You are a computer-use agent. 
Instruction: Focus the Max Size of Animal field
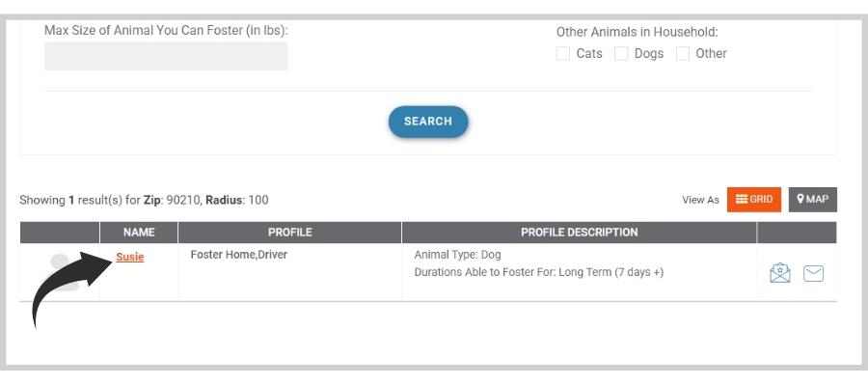pos(166,56)
